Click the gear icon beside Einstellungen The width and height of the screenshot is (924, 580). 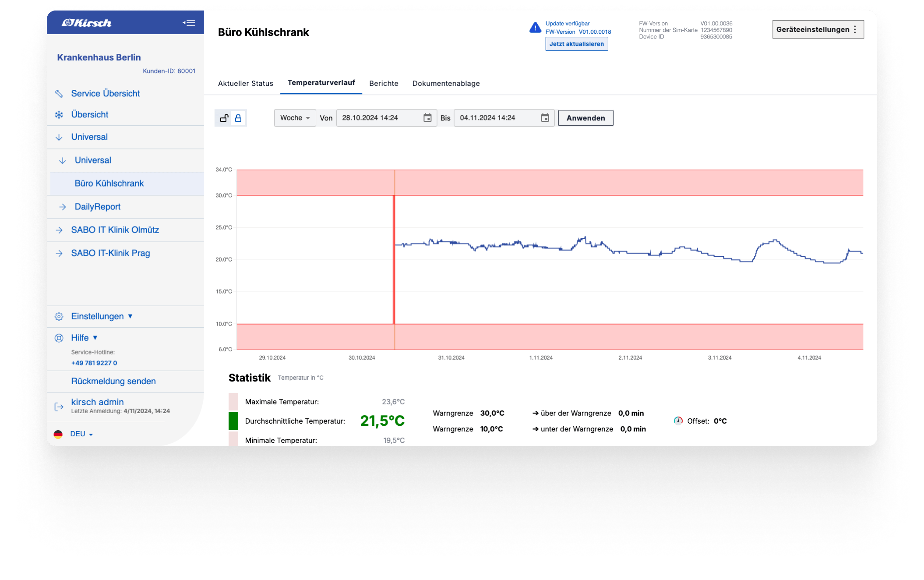pos(59,317)
